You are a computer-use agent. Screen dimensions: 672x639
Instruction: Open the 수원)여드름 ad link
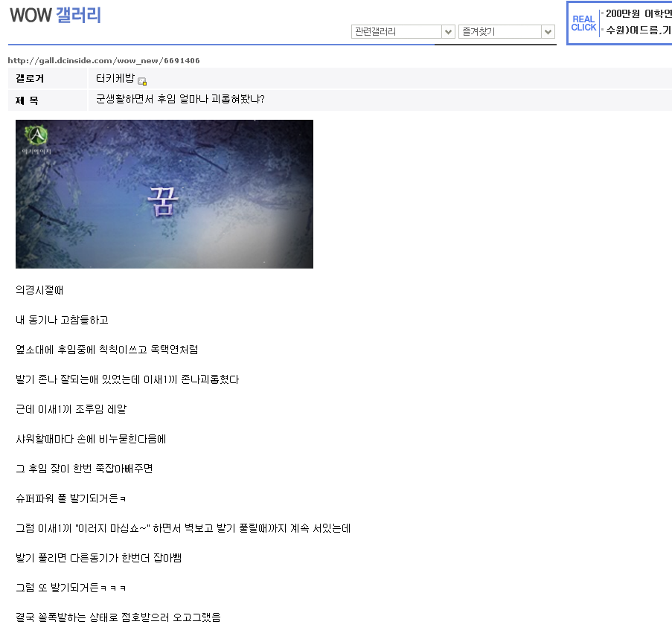[x=639, y=30]
